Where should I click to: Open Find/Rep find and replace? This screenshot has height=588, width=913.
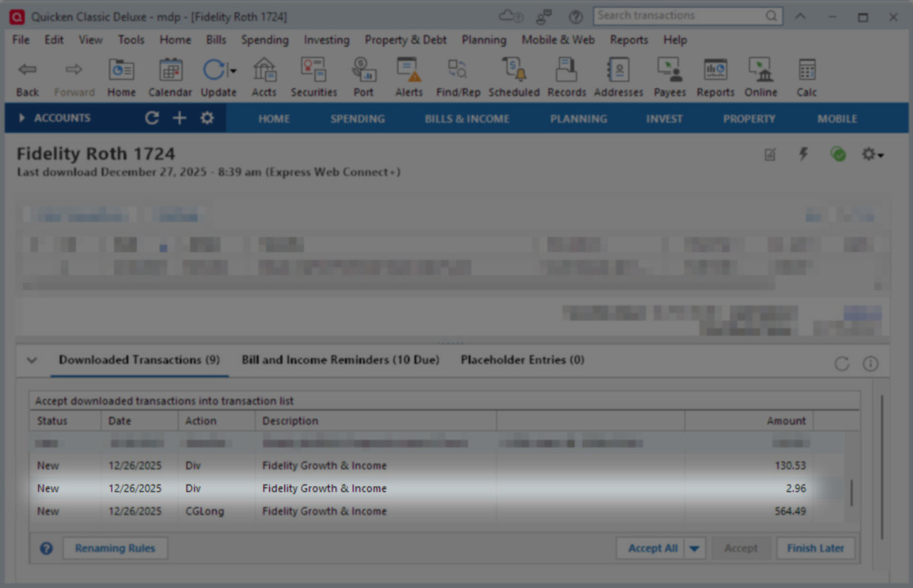[458, 77]
